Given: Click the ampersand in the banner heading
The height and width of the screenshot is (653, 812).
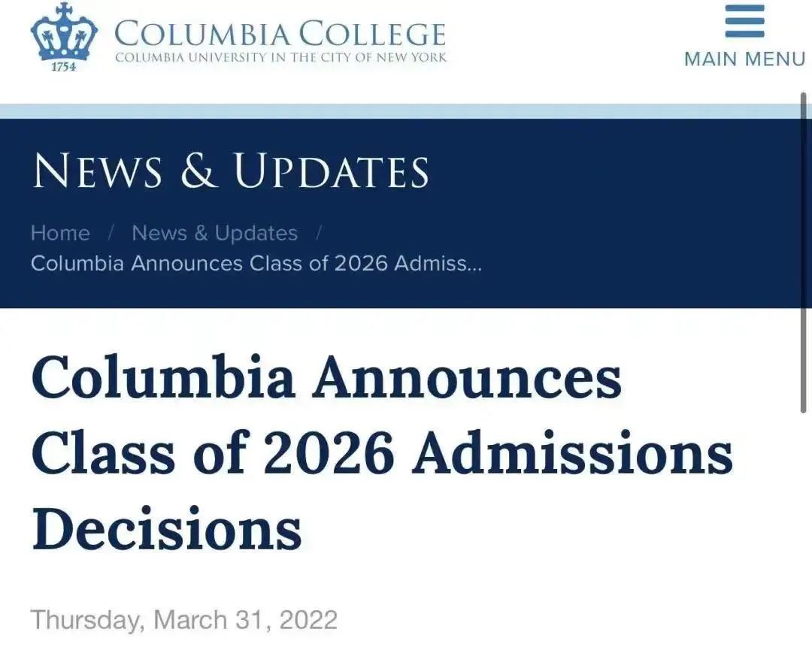Looking at the screenshot, I should click(198, 171).
